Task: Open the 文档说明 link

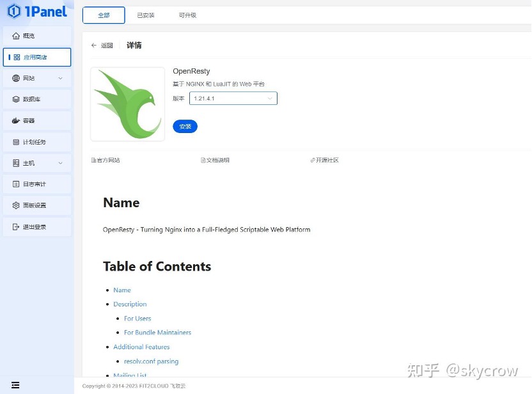Action: point(215,160)
